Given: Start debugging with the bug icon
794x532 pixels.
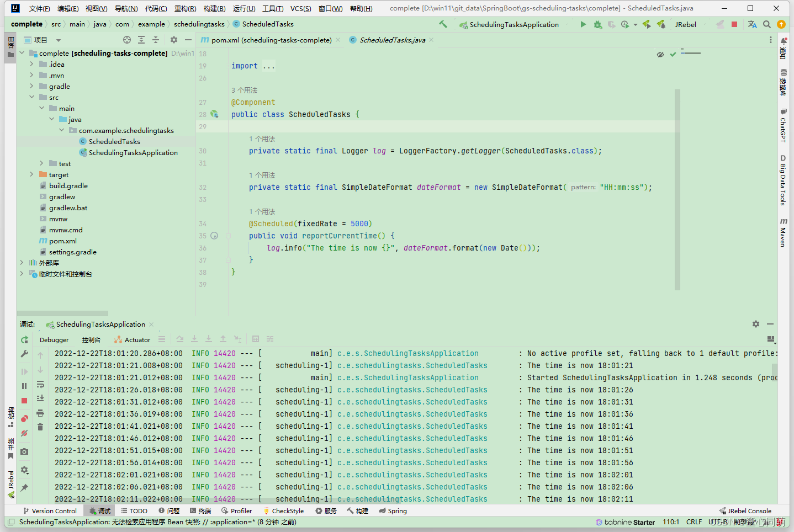Looking at the screenshot, I should [x=597, y=24].
